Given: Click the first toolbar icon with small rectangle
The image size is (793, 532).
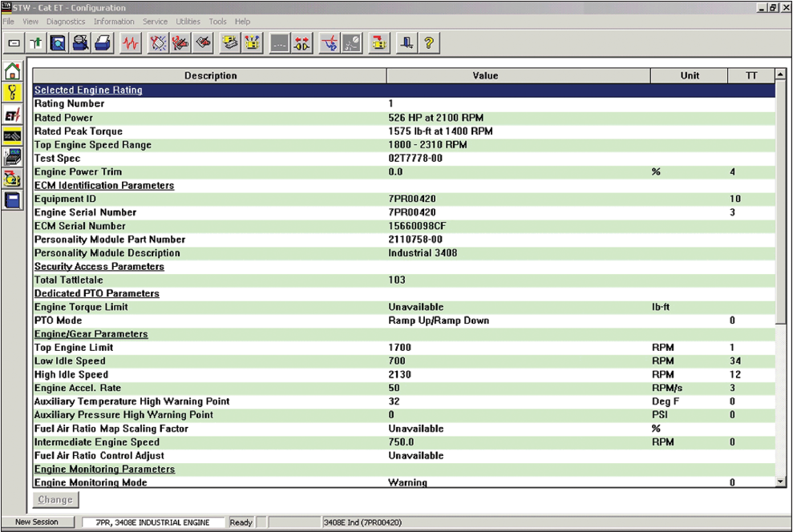Looking at the screenshot, I should point(14,43).
